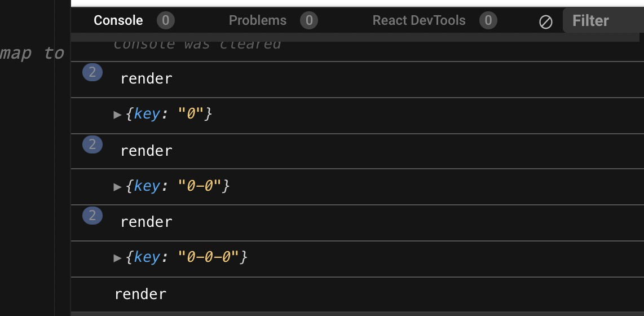Select the last render log line without badge
This screenshot has width=644, height=316.
click(x=140, y=294)
